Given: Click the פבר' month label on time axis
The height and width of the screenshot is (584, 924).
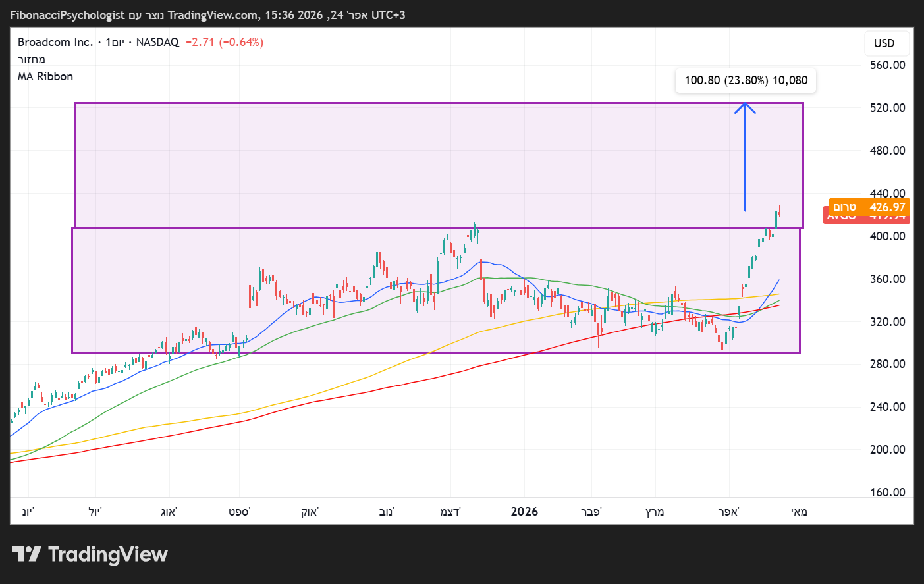Looking at the screenshot, I should 591,512.
